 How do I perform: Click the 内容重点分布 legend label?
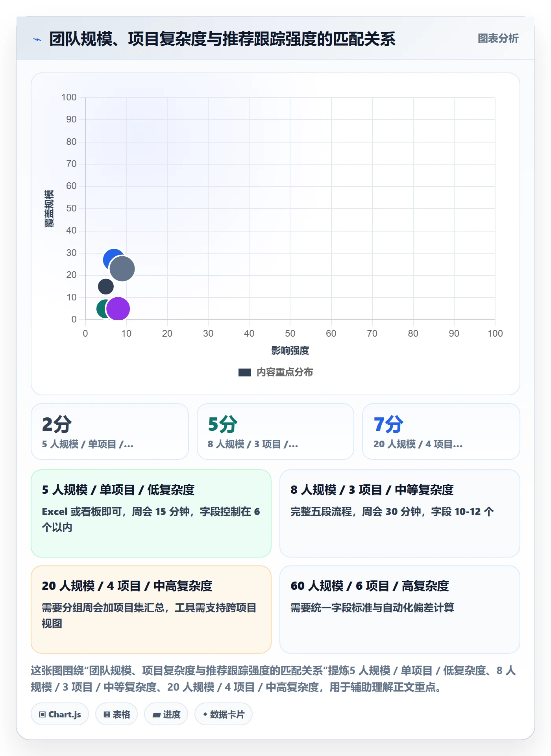pyautogui.click(x=285, y=372)
